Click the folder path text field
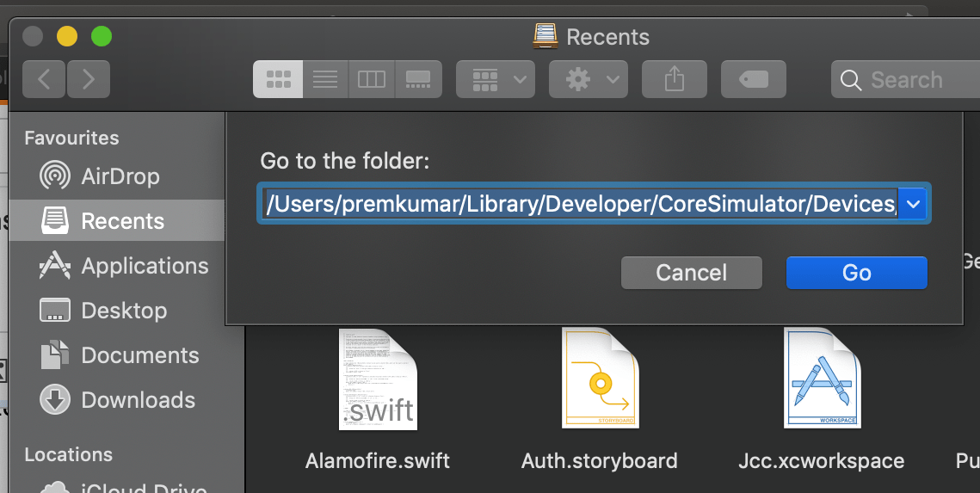The height and width of the screenshot is (493, 980). tap(579, 204)
